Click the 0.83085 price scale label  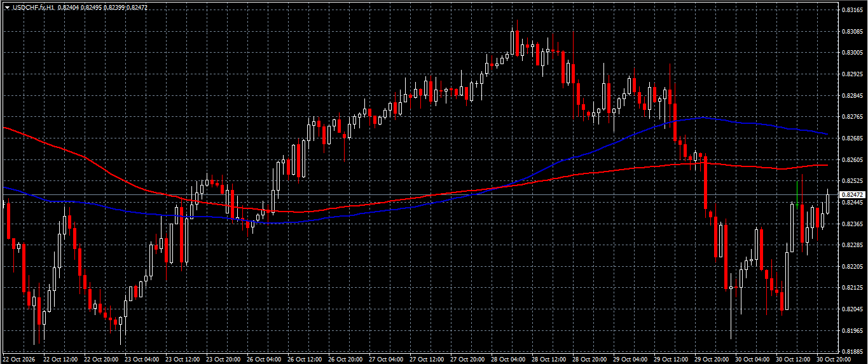(x=852, y=31)
